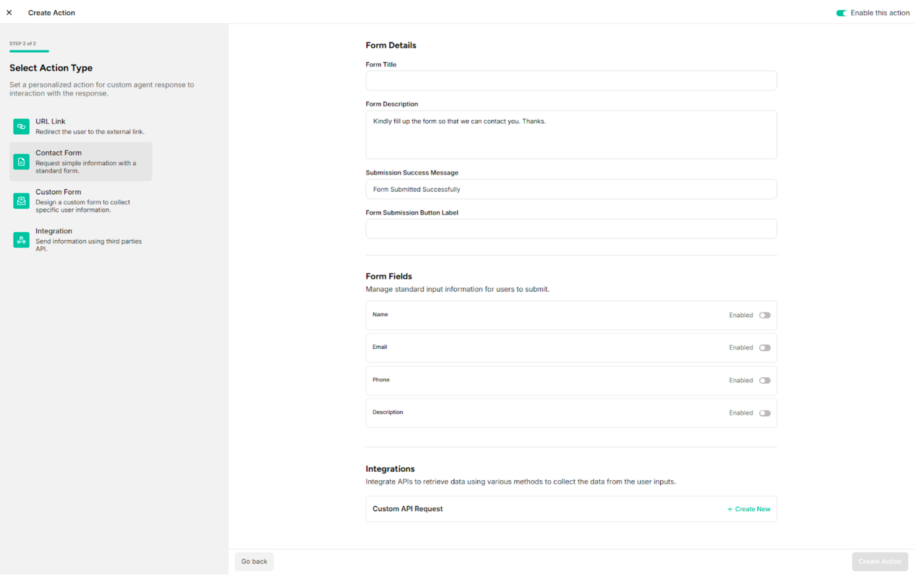Click the Submission Success Message field
This screenshot has height=577, width=924.
pyautogui.click(x=571, y=189)
